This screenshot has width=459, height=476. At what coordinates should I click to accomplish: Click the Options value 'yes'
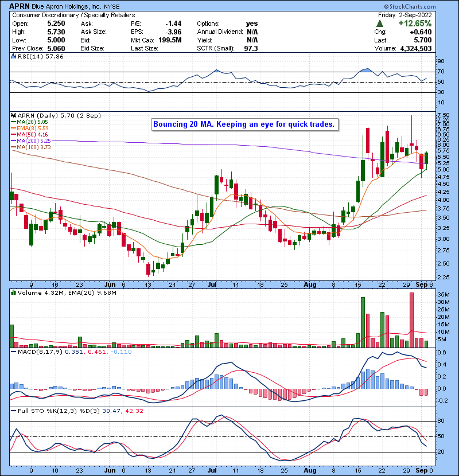(252, 24)
